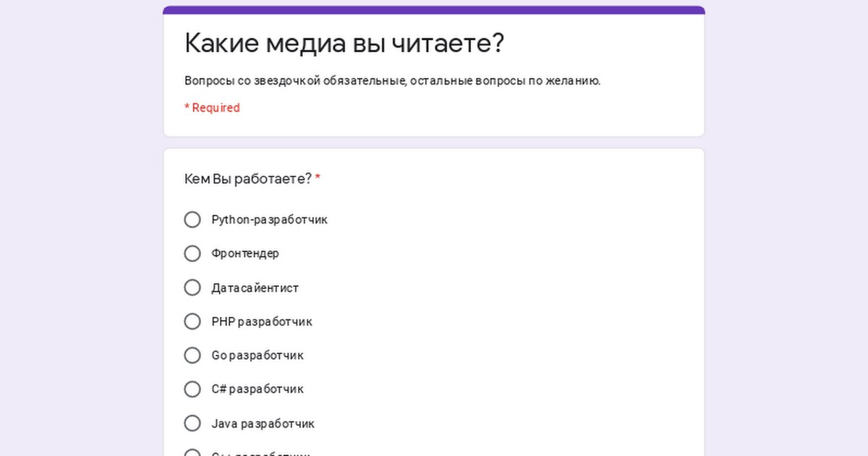Click the partially visible last radio circle
The image size is (868, 456).
[x=192, y=453]
